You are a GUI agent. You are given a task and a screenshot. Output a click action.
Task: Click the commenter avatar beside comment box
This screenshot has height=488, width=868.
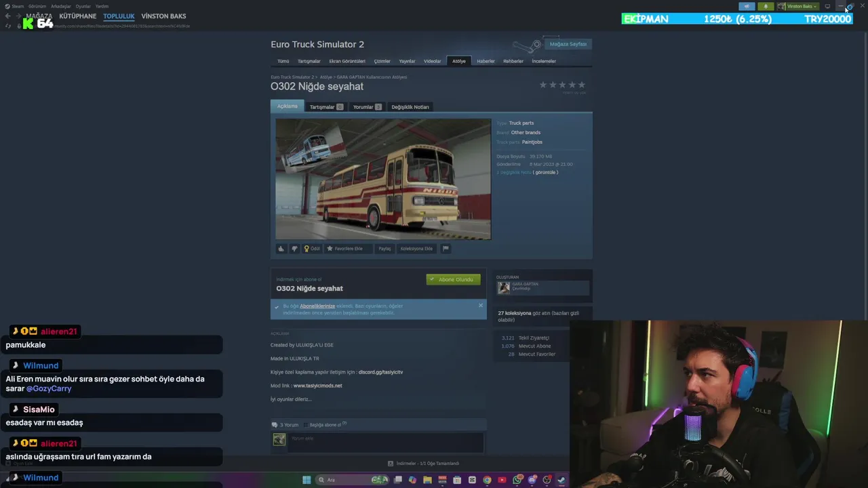pyautogui.click(x=279, y=440)
